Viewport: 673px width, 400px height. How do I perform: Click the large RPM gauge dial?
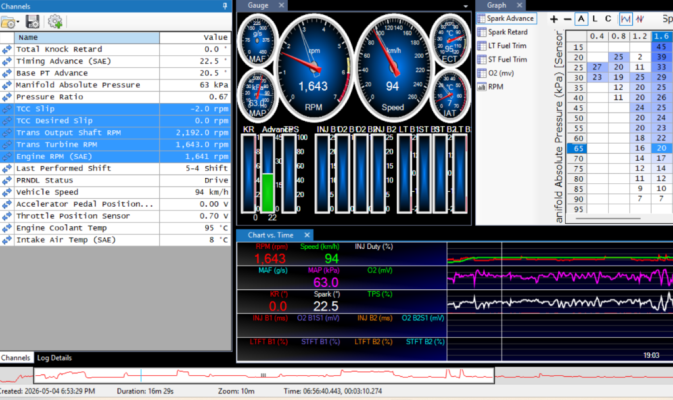pyautogui.click(x=315, y=69)
